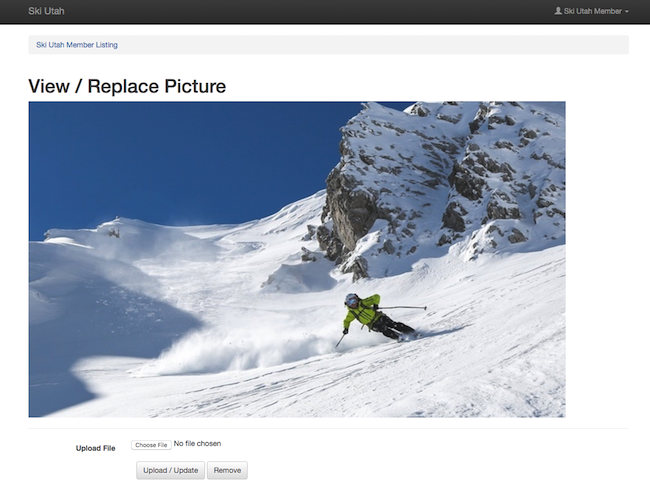This screenshot has width=650, height=493.
Task: Click the View / Replace Picture heading
Action: coord(127,86)
